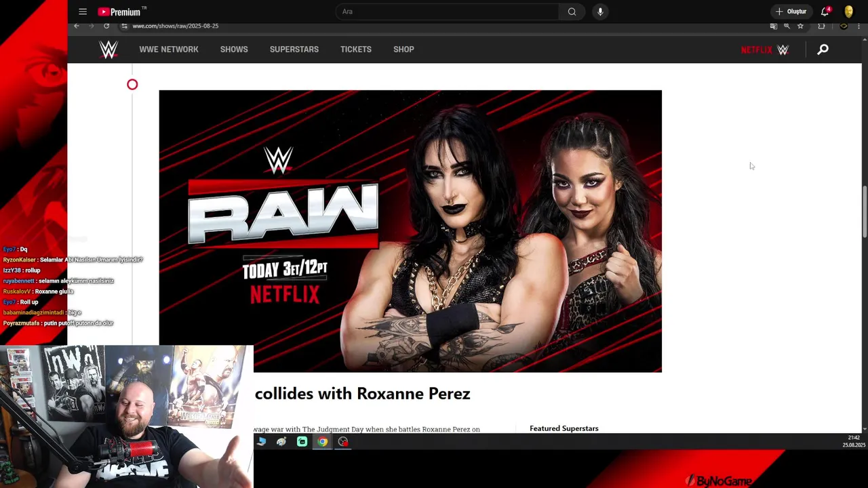The width and height of the screenshot is (868, 488).
Task: Open Chrome three-dot menu
Action: (x=859, y=26)
